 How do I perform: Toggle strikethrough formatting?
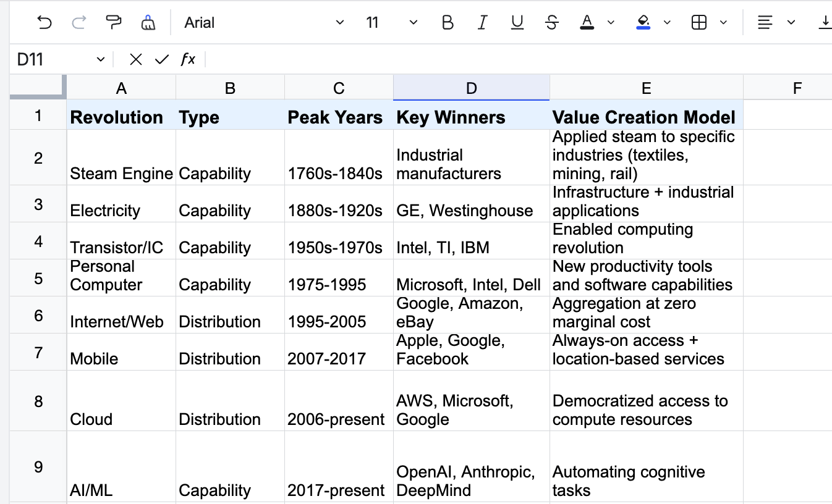552,23
